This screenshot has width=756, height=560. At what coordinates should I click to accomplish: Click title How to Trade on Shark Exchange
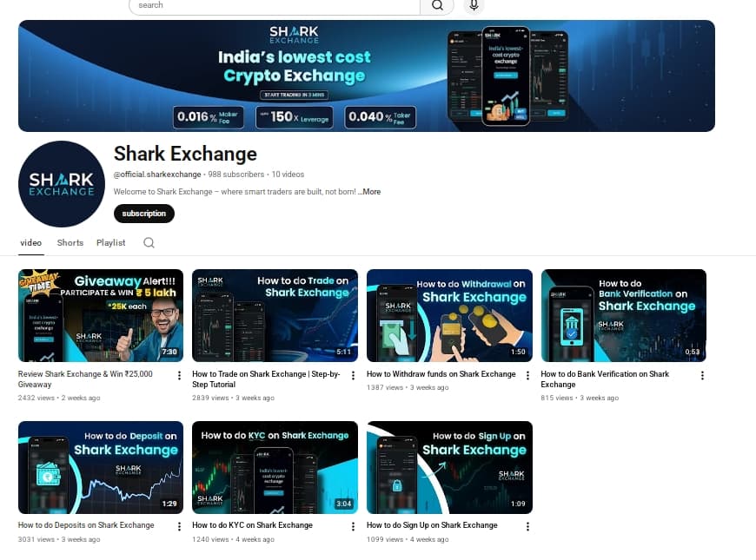coord(266,379)
